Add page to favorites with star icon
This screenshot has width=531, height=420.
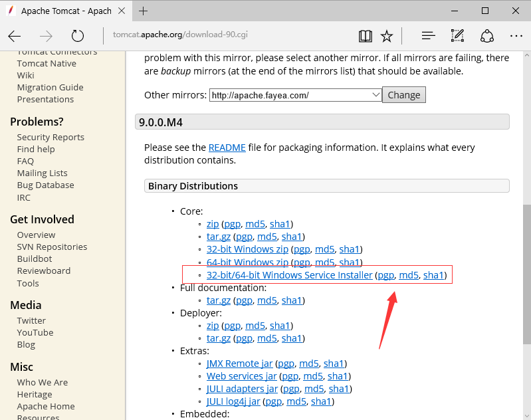[386, 36]
